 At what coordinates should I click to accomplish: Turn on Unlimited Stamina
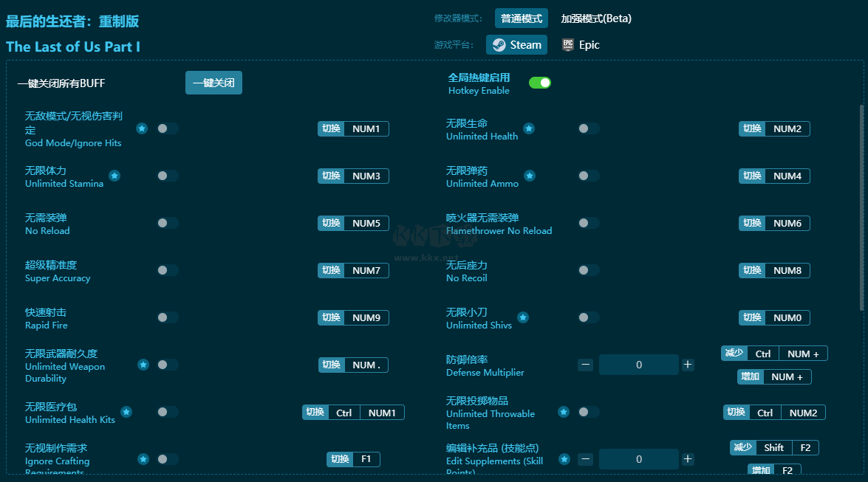(x=167, y=176)
